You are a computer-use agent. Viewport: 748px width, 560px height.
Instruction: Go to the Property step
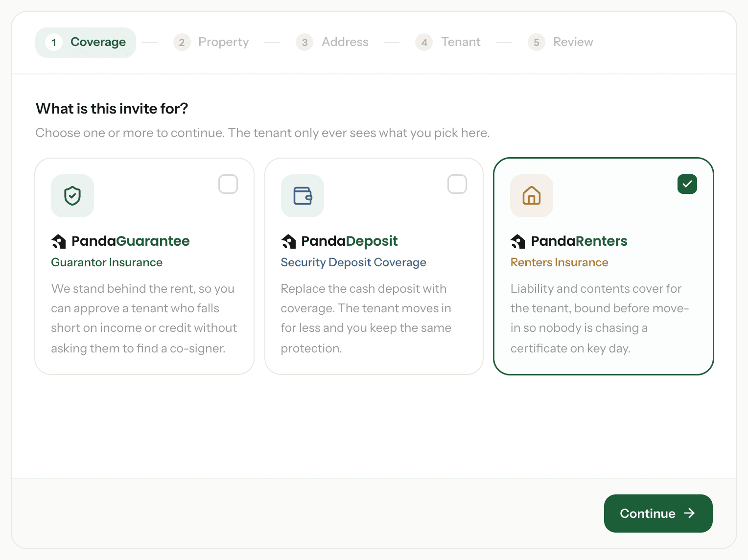[x=211, y=43]
